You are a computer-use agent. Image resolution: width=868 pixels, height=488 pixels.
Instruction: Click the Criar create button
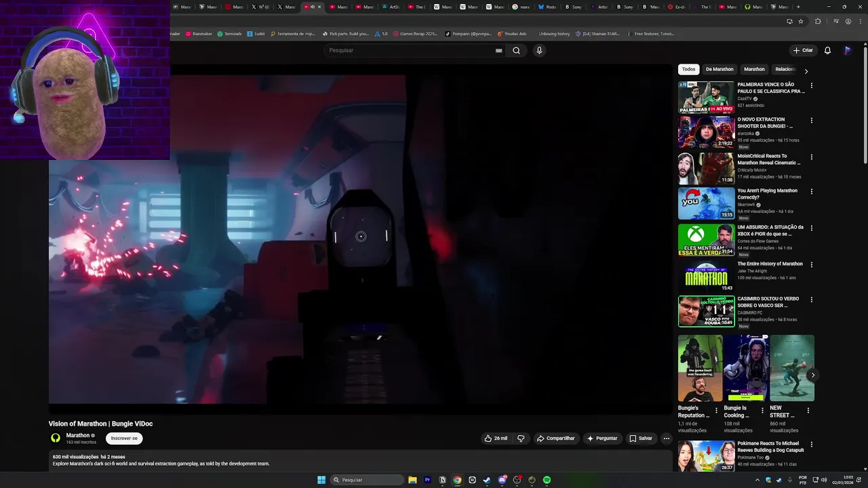(x=803, y=50)
